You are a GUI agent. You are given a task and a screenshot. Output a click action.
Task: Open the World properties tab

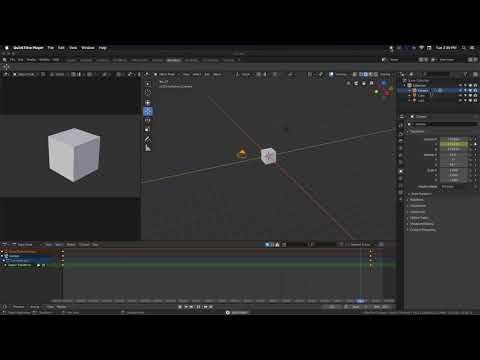401,163
